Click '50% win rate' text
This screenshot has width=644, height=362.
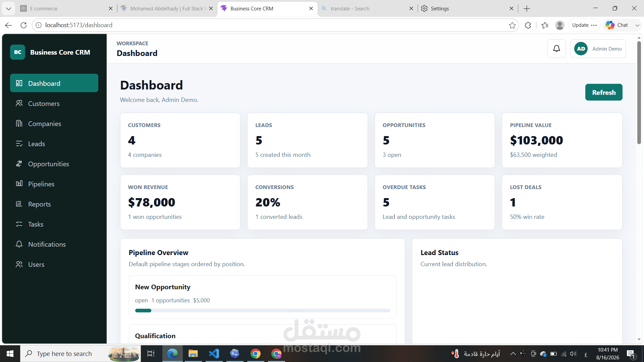527,217
